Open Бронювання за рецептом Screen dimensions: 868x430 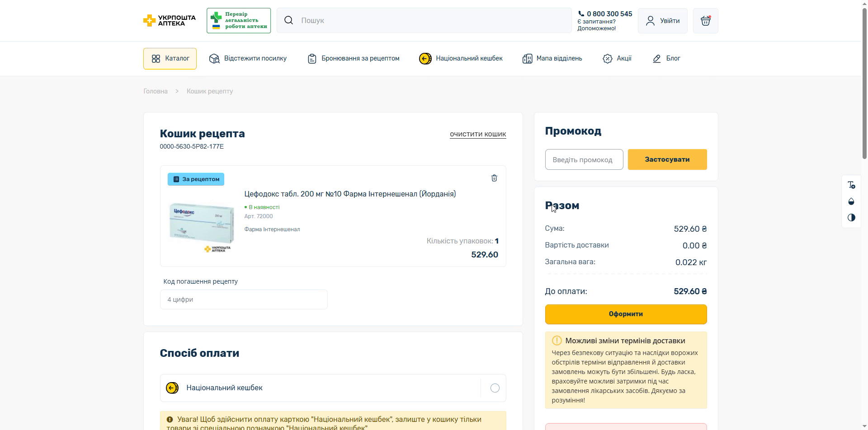pyautogui.click(x=354, y=59)
